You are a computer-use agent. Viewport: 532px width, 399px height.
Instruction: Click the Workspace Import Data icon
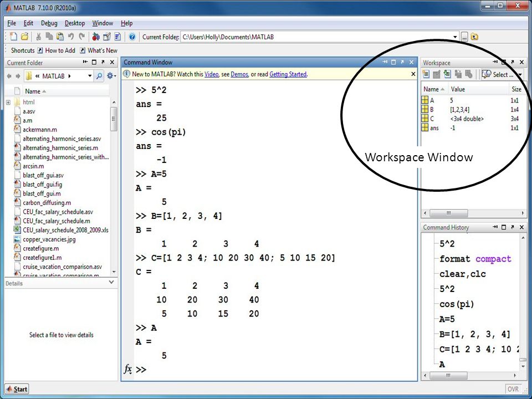(x=447, y=74)
